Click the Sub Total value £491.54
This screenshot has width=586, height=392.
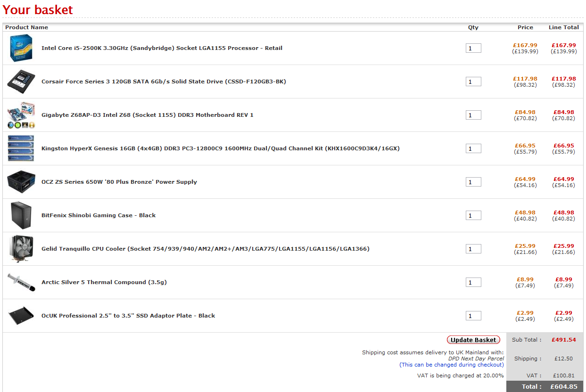[x=564, y=340]
